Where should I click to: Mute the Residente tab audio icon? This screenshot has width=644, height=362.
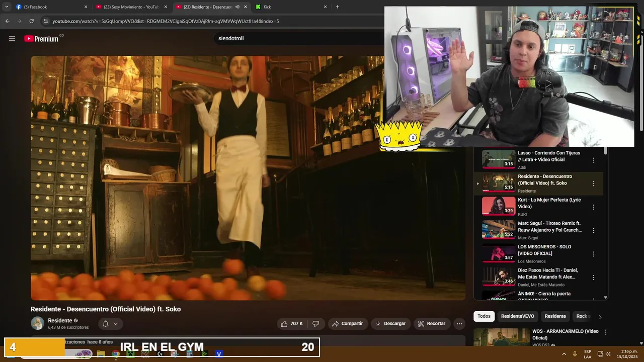coord(237,7)
